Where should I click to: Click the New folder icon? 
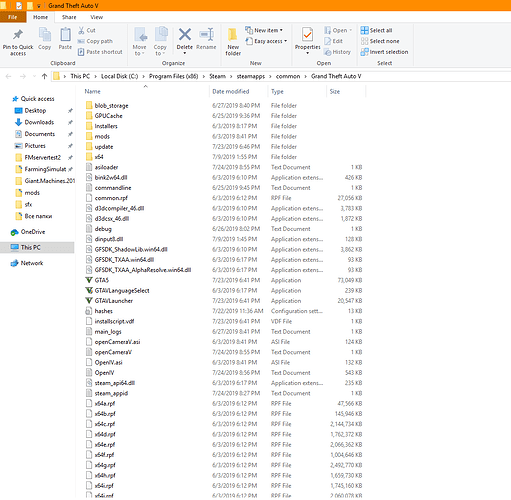pos(233,34)
